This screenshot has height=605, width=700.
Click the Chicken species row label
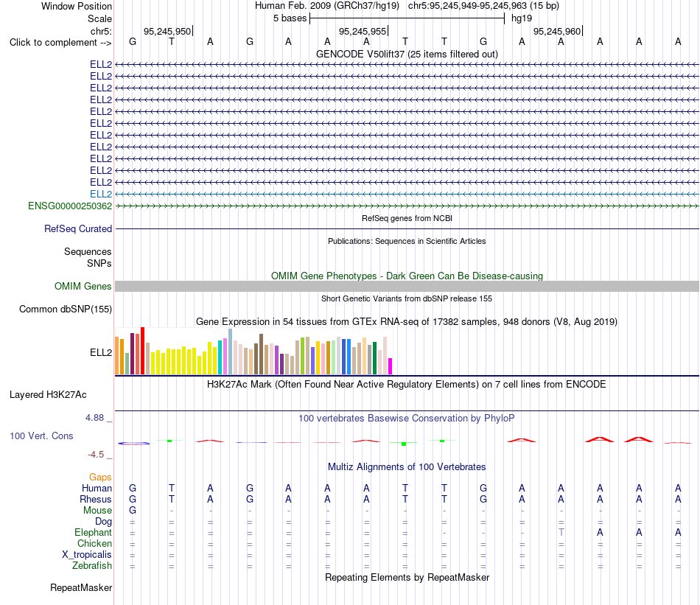coord(94,543)
